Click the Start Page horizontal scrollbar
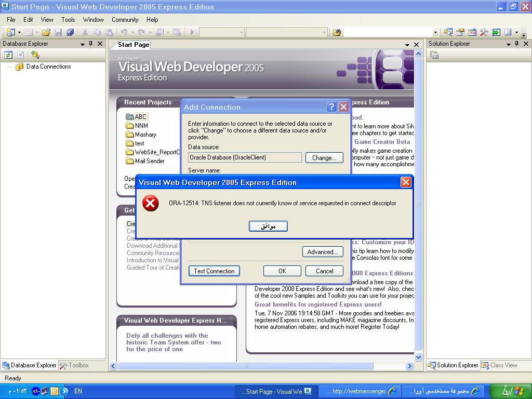Viewport: 532px width, 399px height. click(x=245, y=366)
